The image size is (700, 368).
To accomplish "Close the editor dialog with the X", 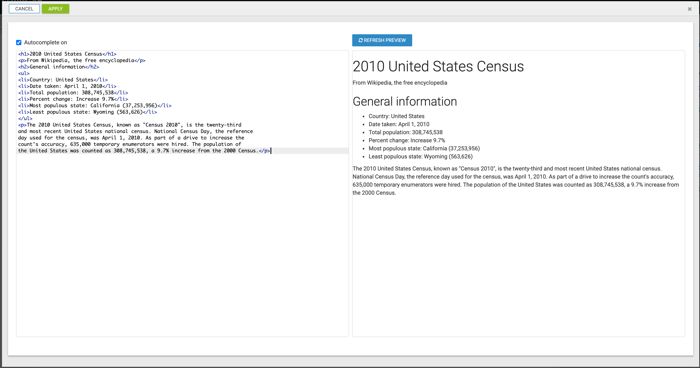I will pos(689,9).
